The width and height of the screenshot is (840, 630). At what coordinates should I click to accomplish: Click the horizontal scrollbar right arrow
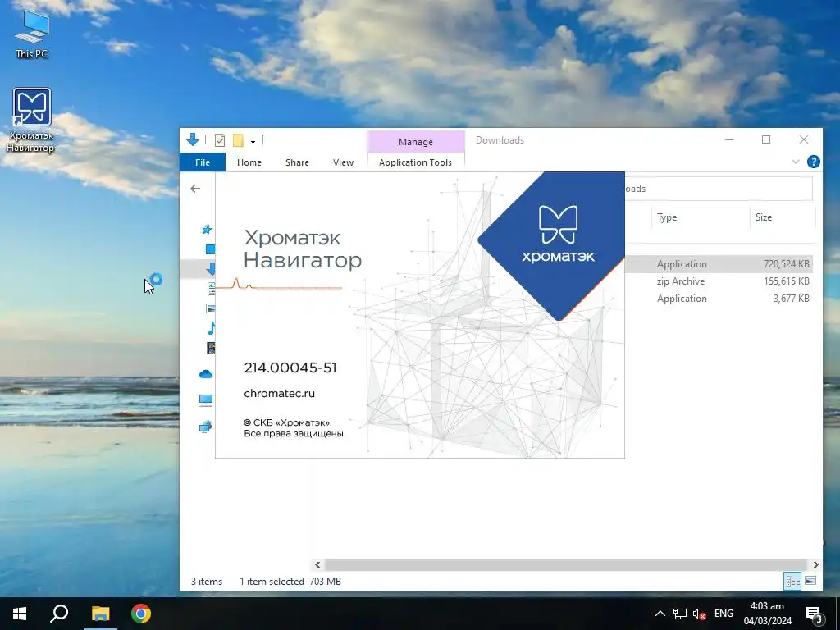(x=815, y=564)
